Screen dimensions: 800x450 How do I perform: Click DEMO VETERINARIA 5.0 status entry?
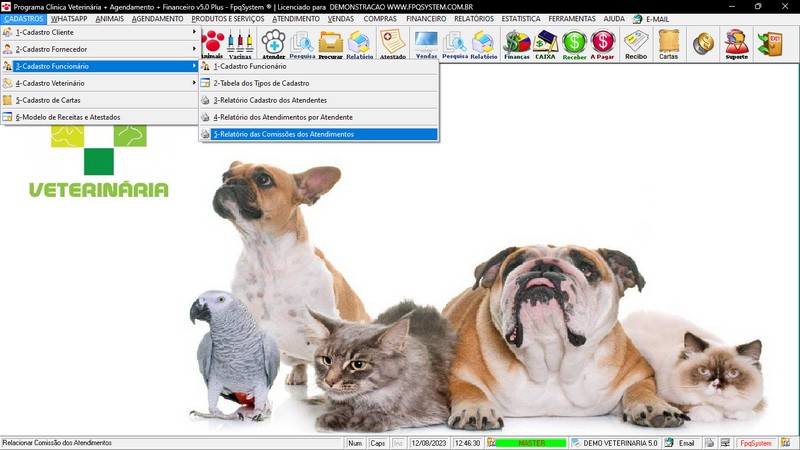(615, 443)
